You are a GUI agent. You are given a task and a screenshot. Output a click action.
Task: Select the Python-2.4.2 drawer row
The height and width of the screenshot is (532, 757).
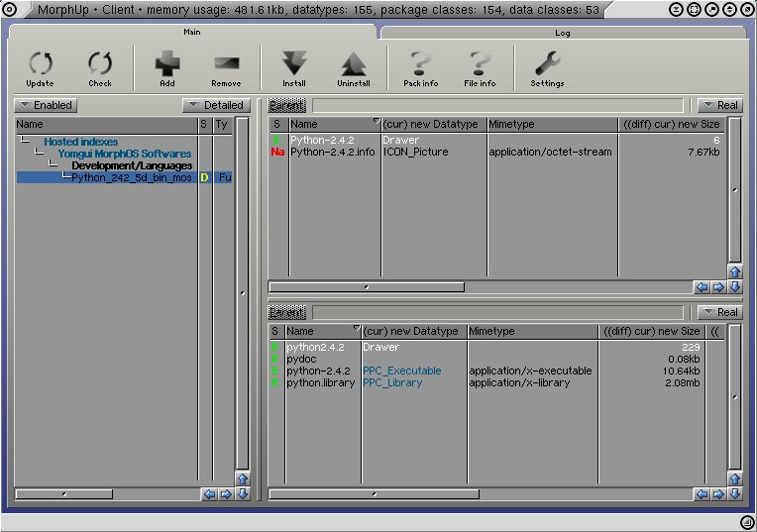tap(497, 140)
